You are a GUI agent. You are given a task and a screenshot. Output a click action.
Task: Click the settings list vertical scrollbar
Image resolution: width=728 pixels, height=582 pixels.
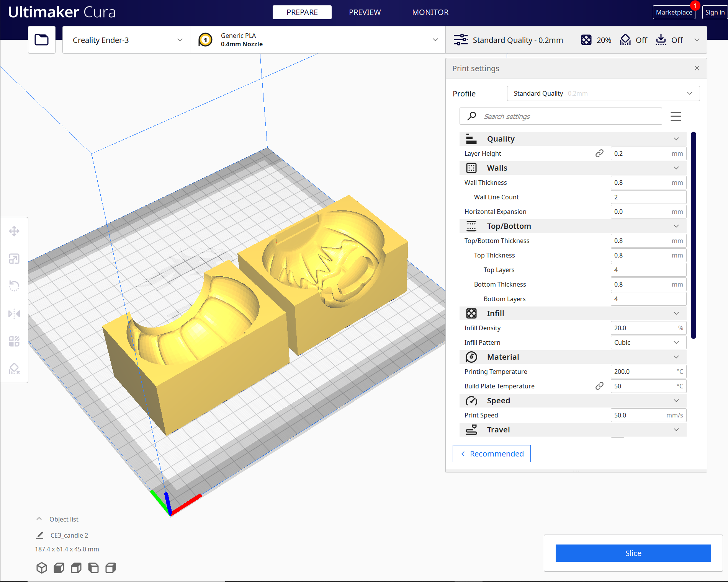(x=694, y=235)
